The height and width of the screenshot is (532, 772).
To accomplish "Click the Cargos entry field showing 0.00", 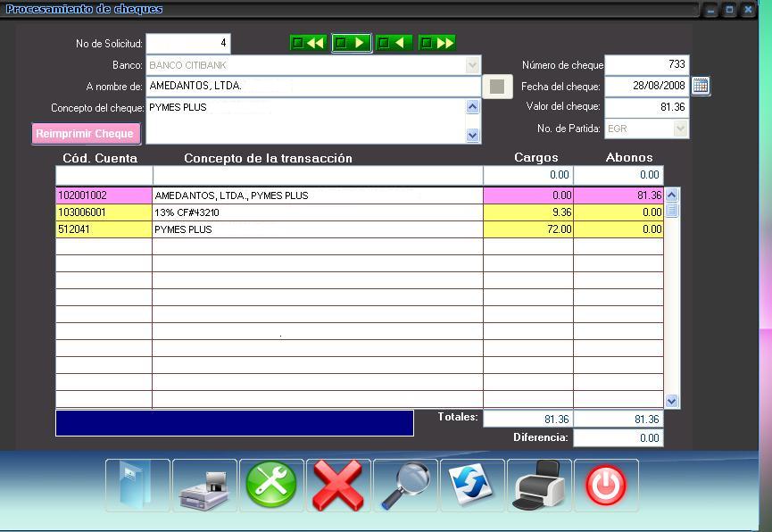I will [x=527, y=175].
